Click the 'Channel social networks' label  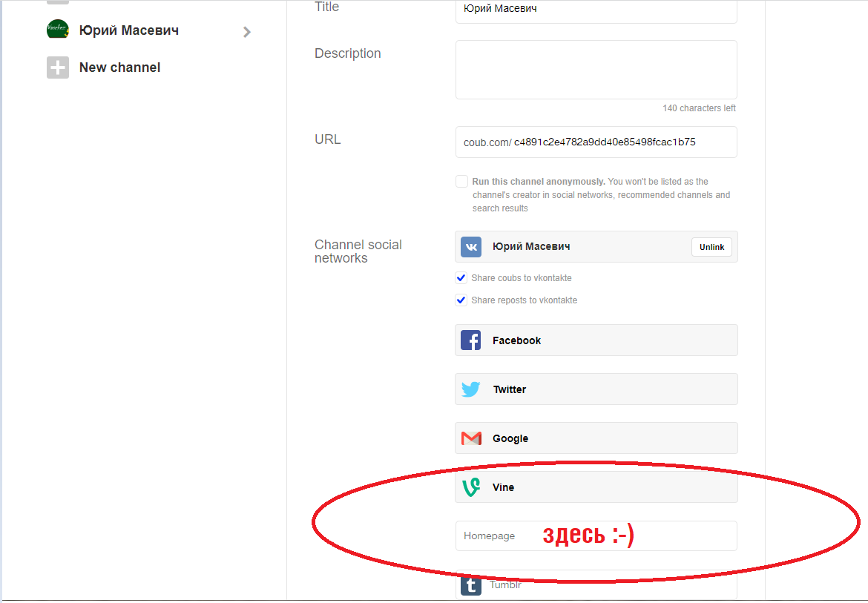point(358,251)
